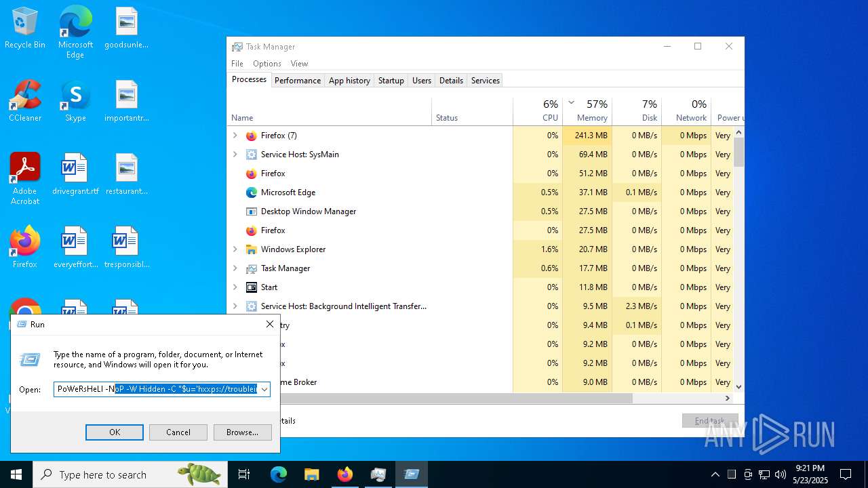Open the Run dialog command history dropdown
Image resolution: width=868 pixels, height=488 pixels.
tap(264, 389)
